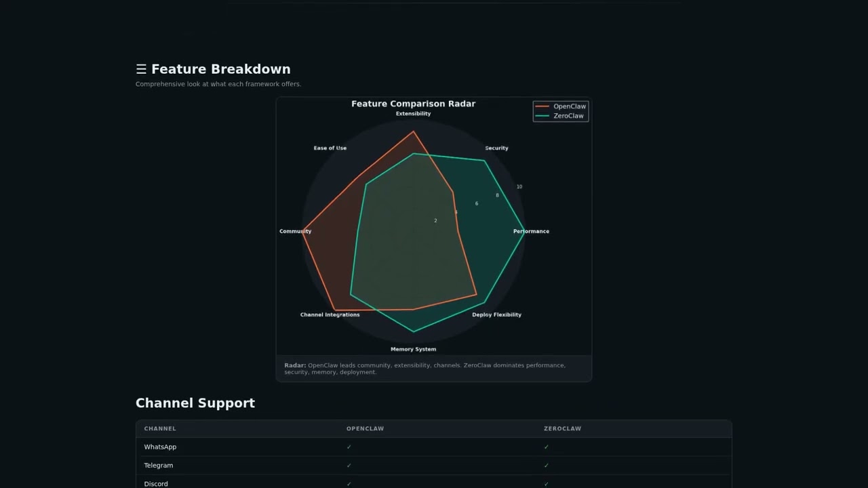Click the ZEROCLAW table column header
868x488 pixels.
coord(562,428)
